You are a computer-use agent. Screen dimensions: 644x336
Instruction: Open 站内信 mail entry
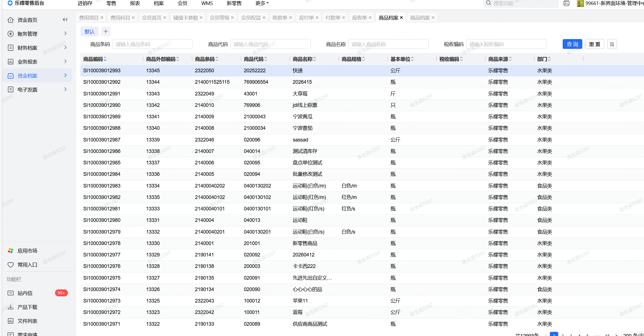tap(25, 293)
